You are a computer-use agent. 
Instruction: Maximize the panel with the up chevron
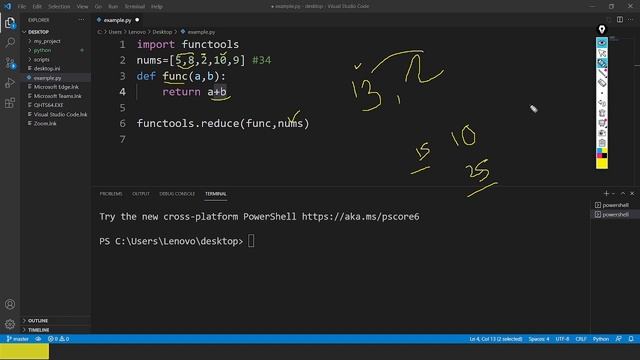click(x=623, y=193)
